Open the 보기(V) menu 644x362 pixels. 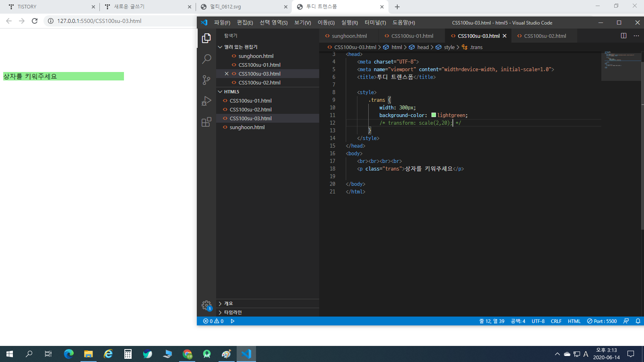[x=303, y=23]
